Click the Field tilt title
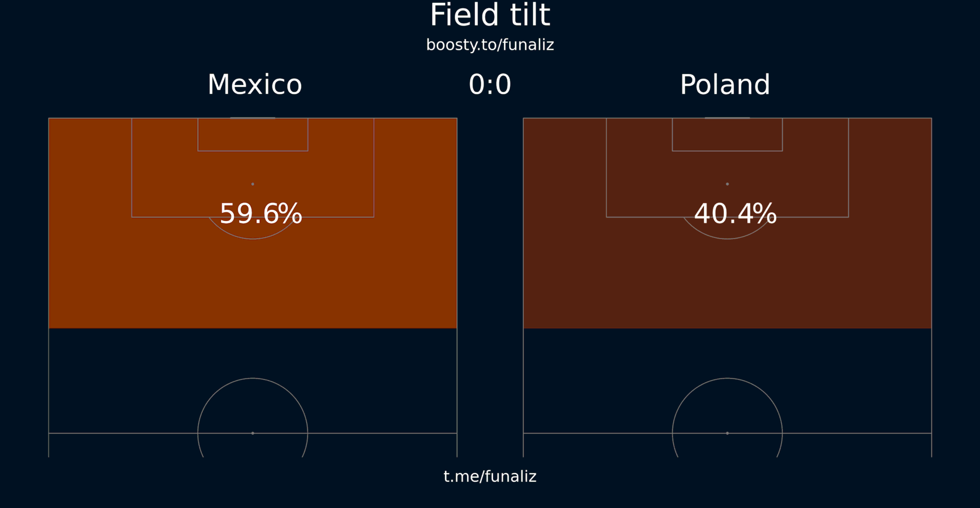This screenshot has height=508, width=980. (490, 15)
